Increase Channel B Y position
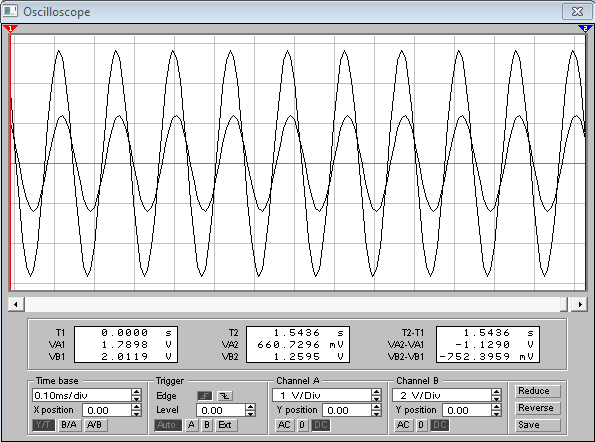 coord(496,407)
